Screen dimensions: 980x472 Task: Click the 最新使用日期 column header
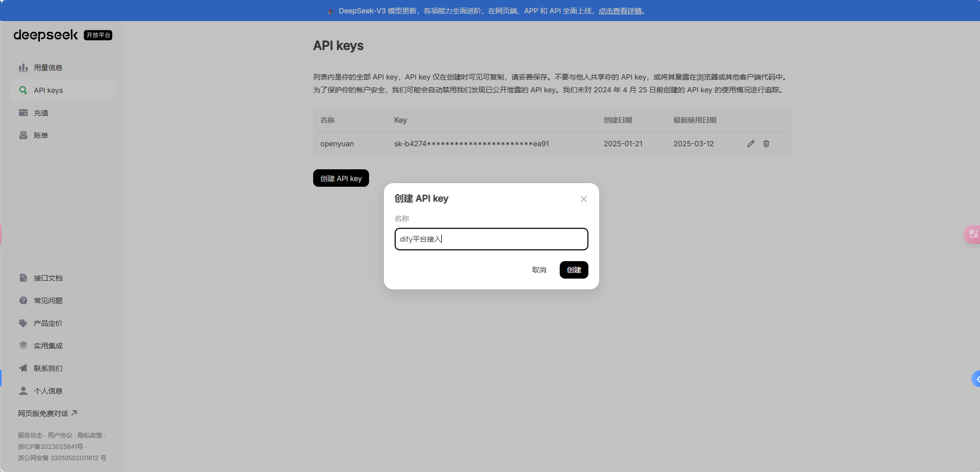[695, 120]
